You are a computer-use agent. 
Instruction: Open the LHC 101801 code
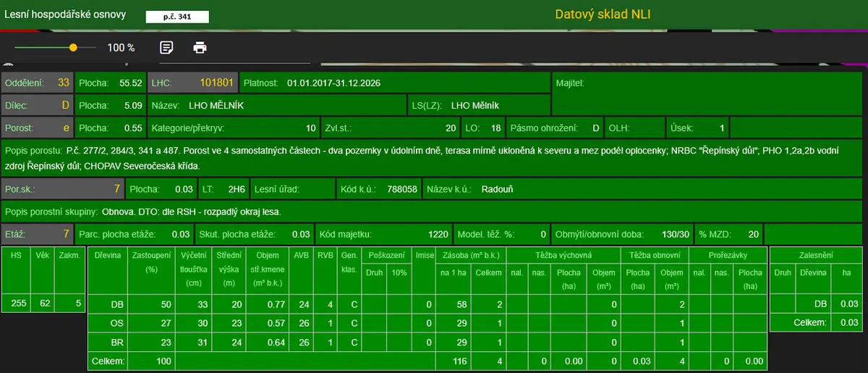pyautogui.click(x=192, y=83)
